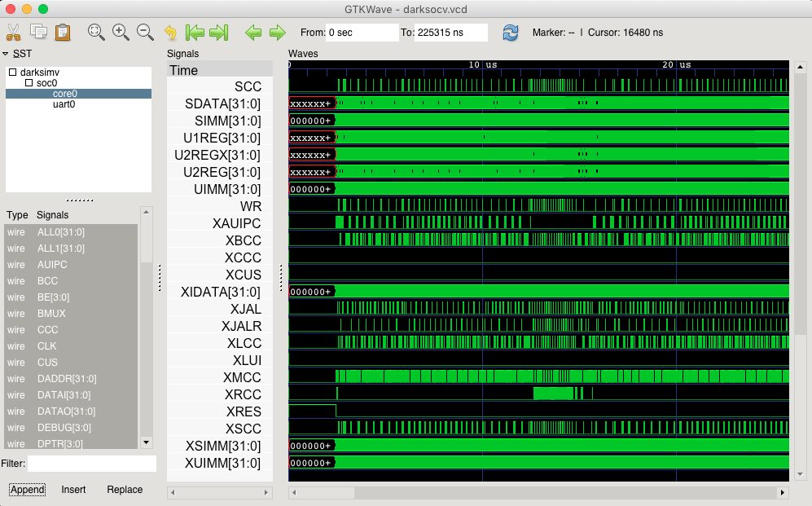The image size is (812, 506).
Task: Click the Reload waveform icon
Action: pos(511,33)
